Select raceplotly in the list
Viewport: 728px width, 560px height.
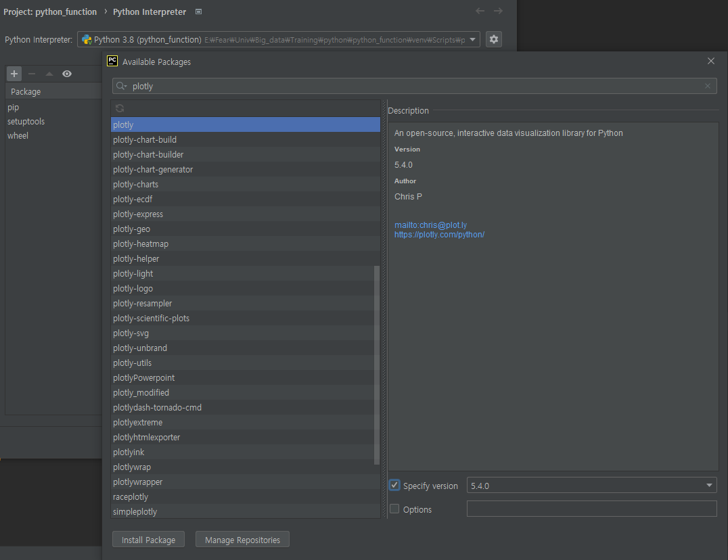pos(245,496)
